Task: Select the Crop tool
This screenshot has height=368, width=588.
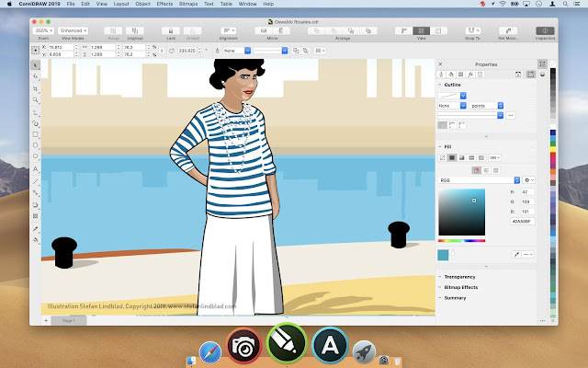Action: (36, 88)
